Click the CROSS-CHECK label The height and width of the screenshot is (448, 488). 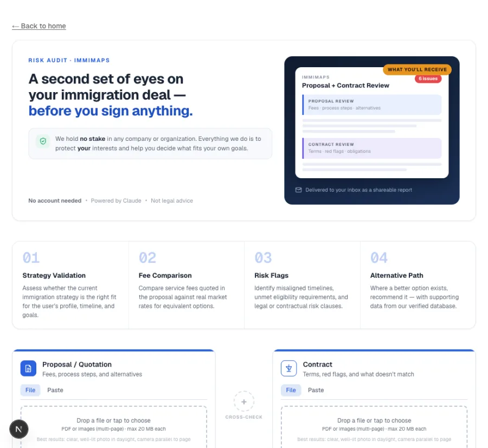pos(244,417)
